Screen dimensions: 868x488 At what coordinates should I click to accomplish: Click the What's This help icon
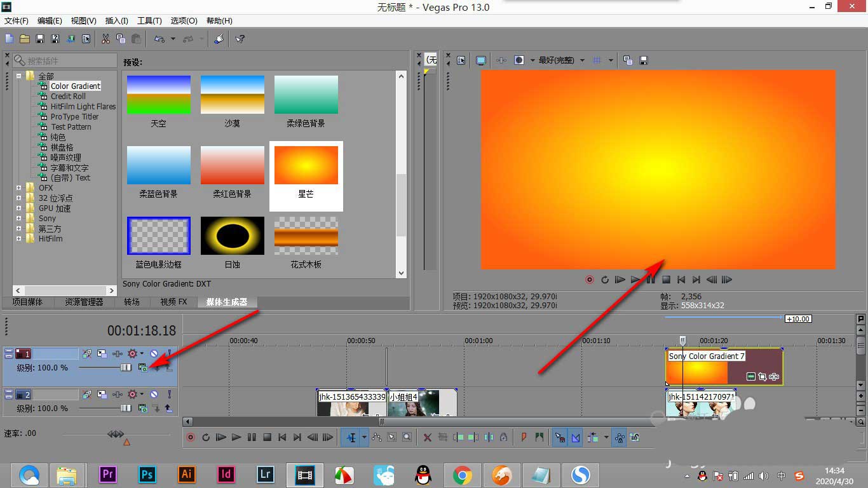[240, 39]
